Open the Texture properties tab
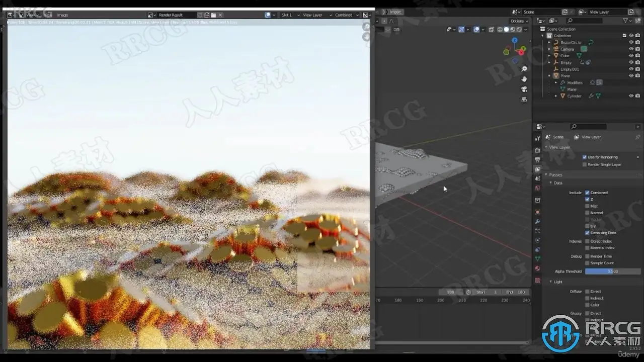Image resolution: width=644 pixels, height=362 pixels. [x=537, y=281]
